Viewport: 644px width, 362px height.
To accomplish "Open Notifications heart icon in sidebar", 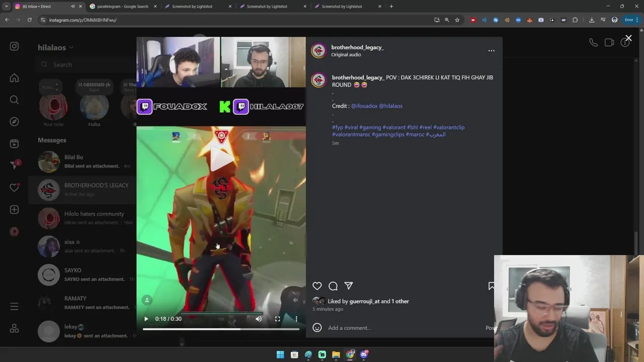I will click(x=14, y=188).
